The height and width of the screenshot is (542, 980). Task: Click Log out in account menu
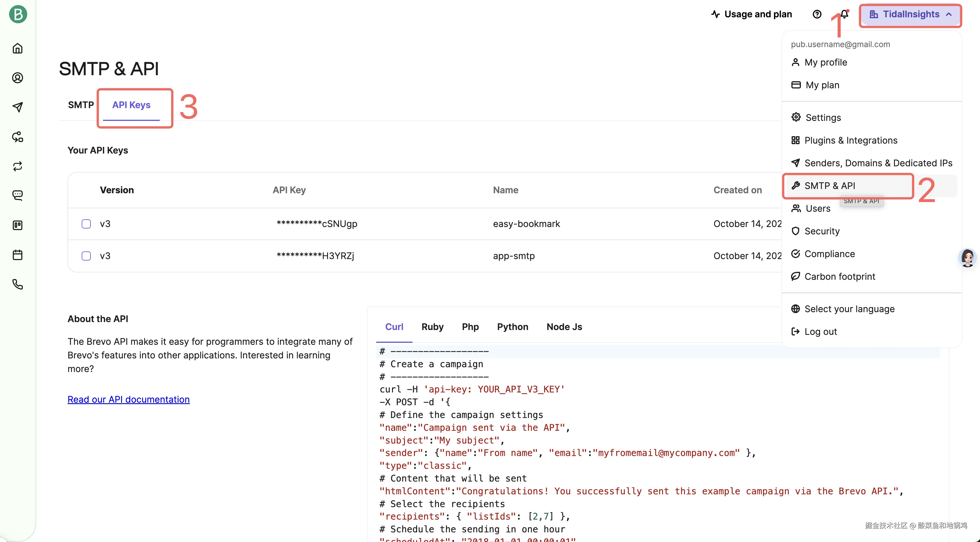coord(820,331)
